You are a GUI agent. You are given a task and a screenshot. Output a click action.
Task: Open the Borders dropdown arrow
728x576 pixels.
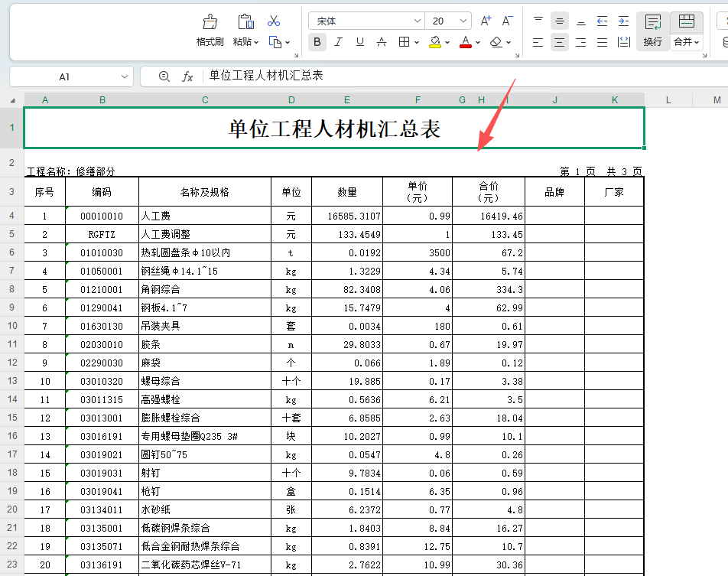point(417,42)
